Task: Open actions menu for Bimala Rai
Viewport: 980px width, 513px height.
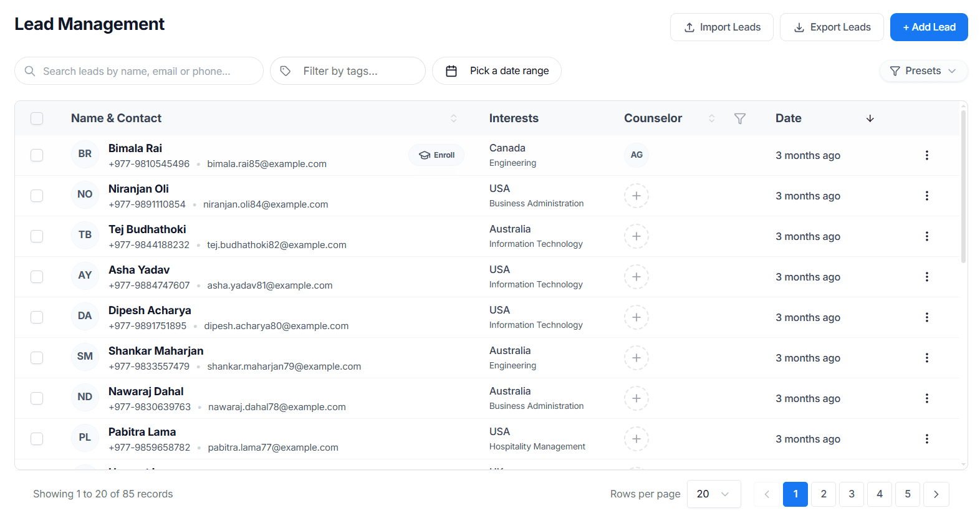Action: pos(926,155)
